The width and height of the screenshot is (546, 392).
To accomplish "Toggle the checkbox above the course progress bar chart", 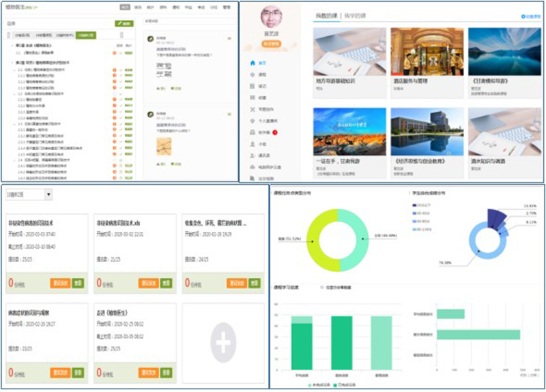I will click(x=322, y=288).
